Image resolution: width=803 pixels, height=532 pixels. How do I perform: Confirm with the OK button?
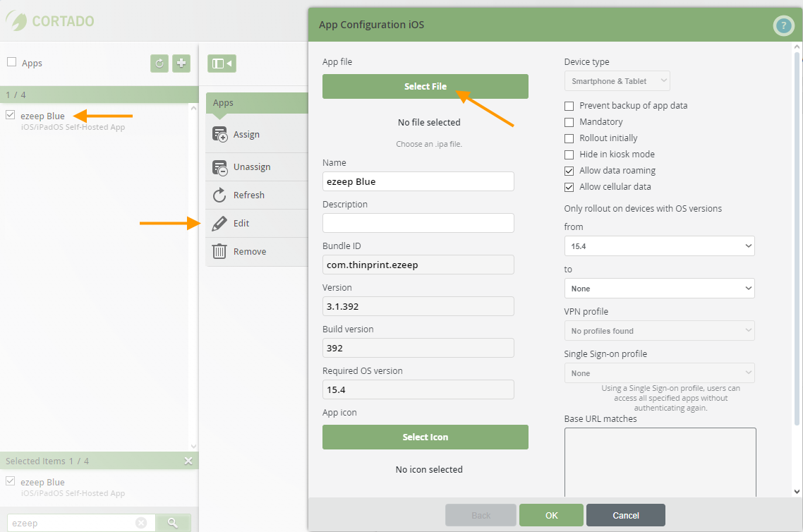551,515
